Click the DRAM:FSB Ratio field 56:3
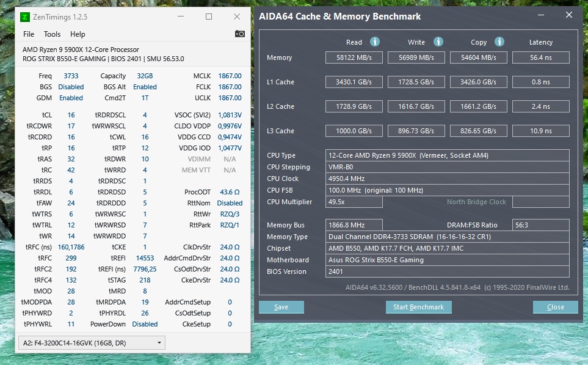588x365 pixels. tap(541, 226)
